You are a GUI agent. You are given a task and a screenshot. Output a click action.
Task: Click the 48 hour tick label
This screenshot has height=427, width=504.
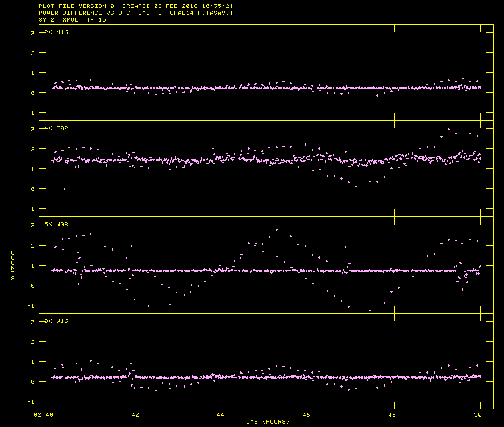click(393, 415)
